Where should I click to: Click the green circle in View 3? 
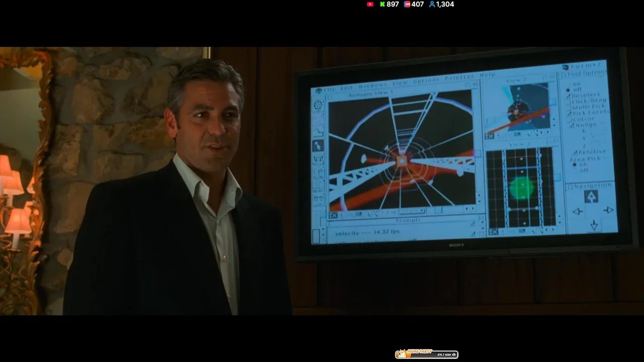click(x=521, y=188)
